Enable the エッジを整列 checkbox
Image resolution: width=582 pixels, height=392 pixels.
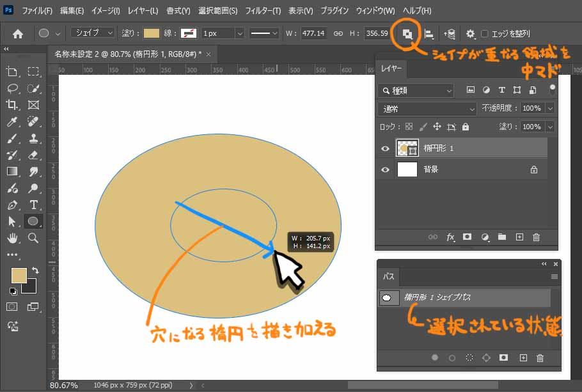tap(485, 33)
